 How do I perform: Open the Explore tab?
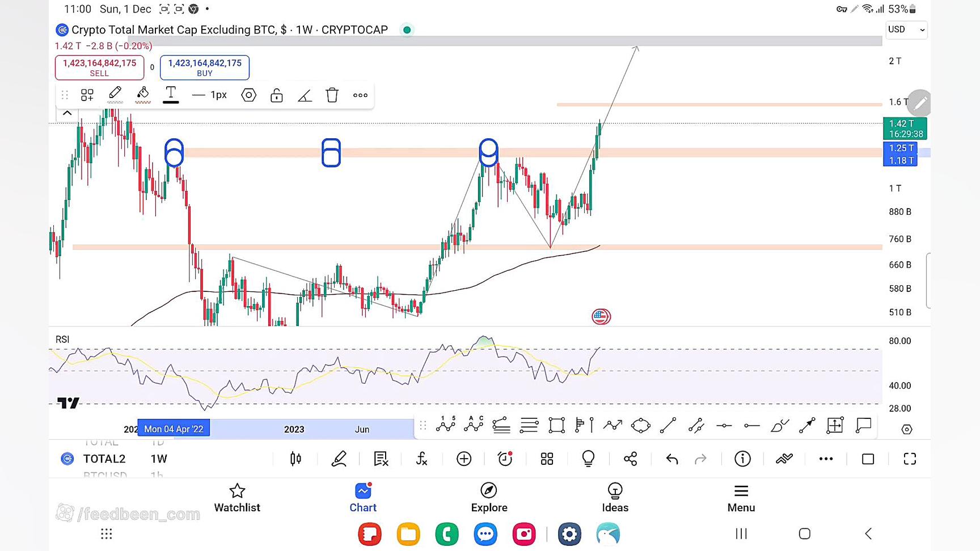(489, 498)
